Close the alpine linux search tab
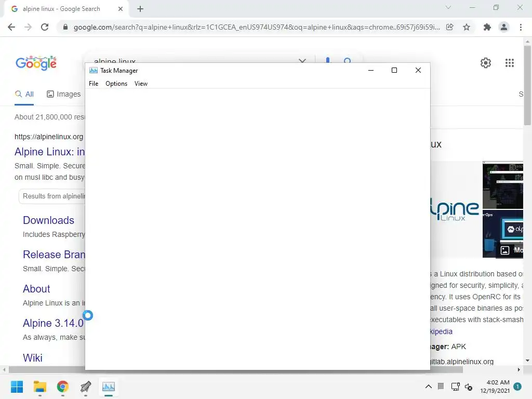The width and height of the screenshot is (532, 399). [121, 9]
